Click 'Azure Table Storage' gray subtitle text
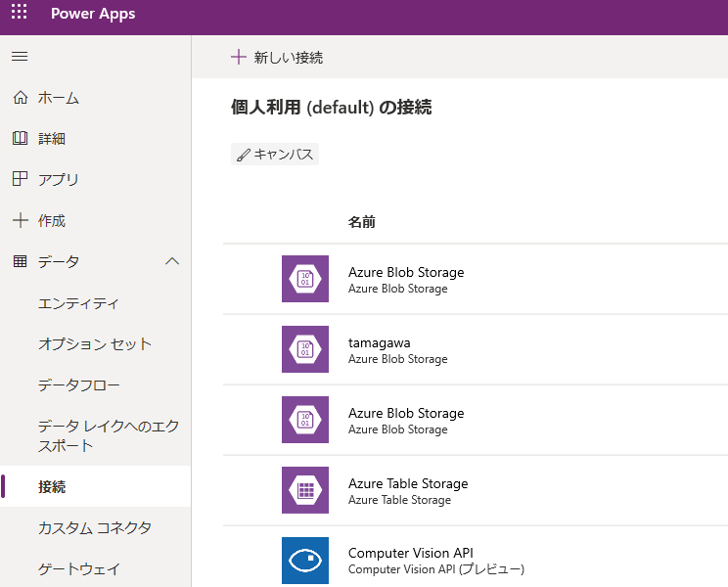728x587 pixels. point(400,500)
